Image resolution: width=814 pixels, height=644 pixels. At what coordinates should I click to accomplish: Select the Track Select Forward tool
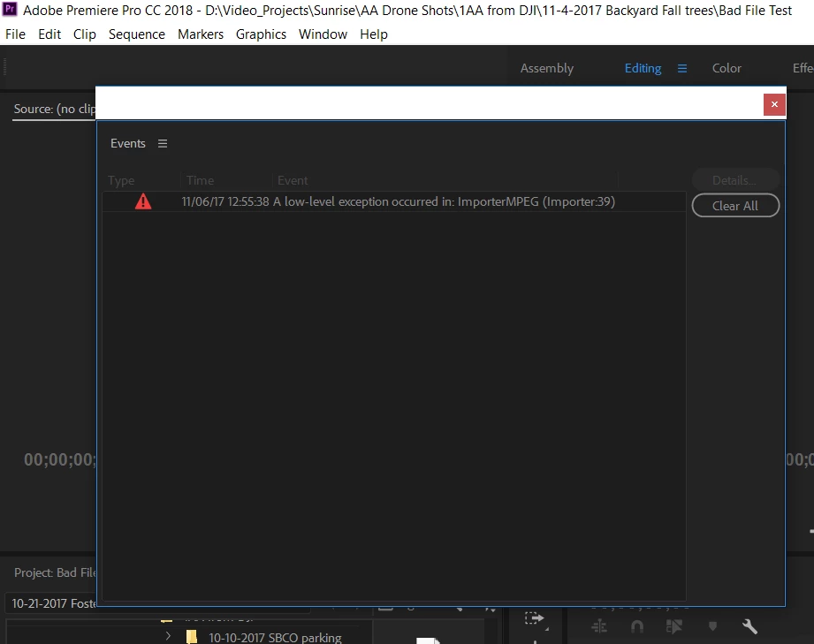(x=535, y=618)
